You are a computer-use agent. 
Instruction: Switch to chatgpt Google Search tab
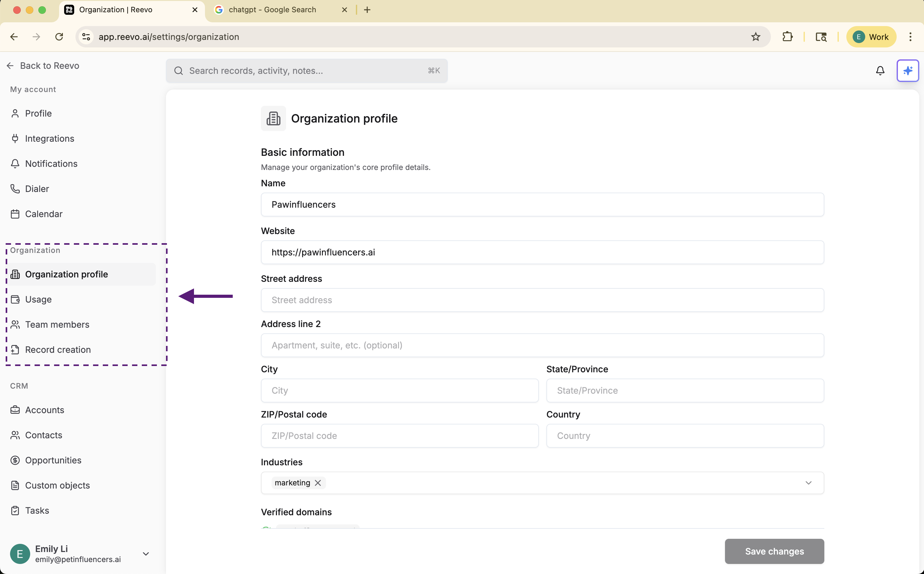(x=272, y=10)
